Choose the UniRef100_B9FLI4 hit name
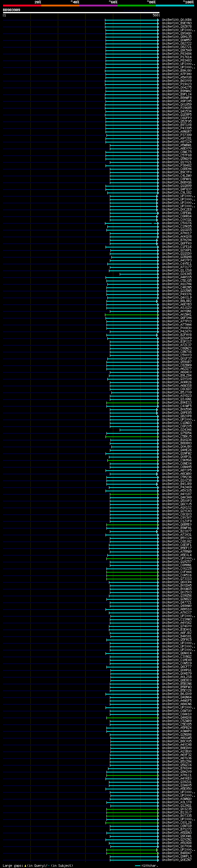 (177, 94)
